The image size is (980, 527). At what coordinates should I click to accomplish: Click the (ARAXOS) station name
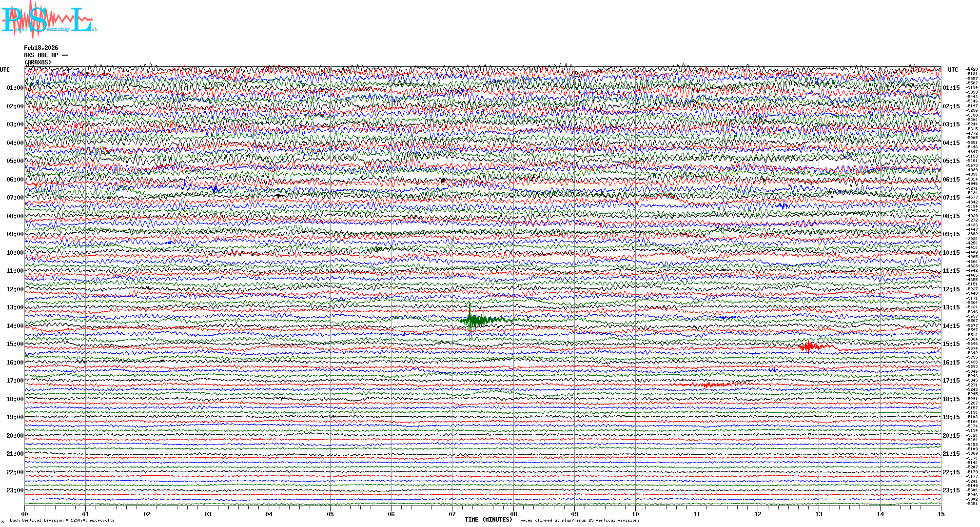(x=38, y=62)
